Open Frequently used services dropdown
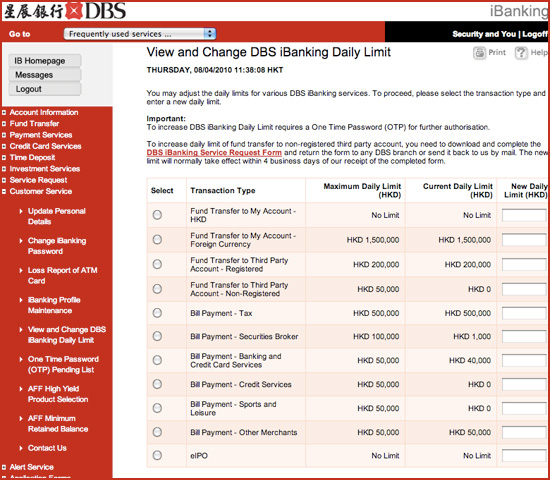Screen dimensions: 550x480 point(140,34)
